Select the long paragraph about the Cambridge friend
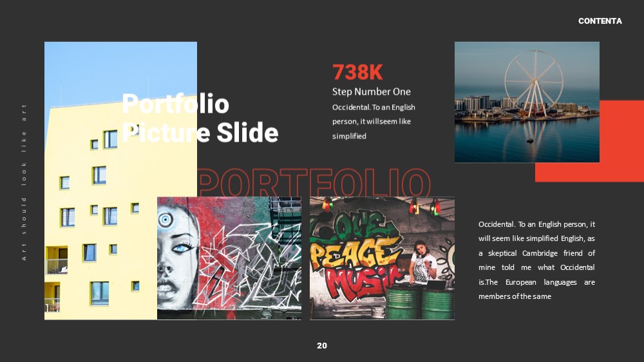This screenshot has height=362, width=644. click(536, 260)
